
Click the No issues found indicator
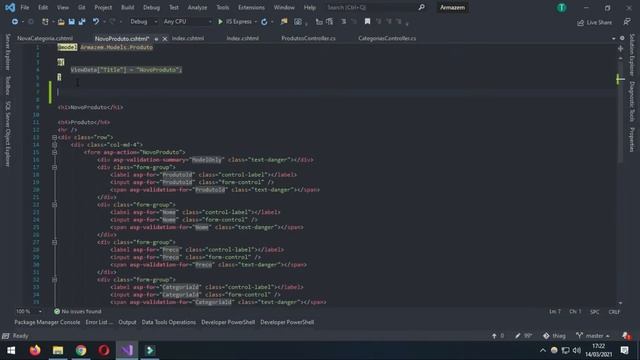tap(78, 311)
